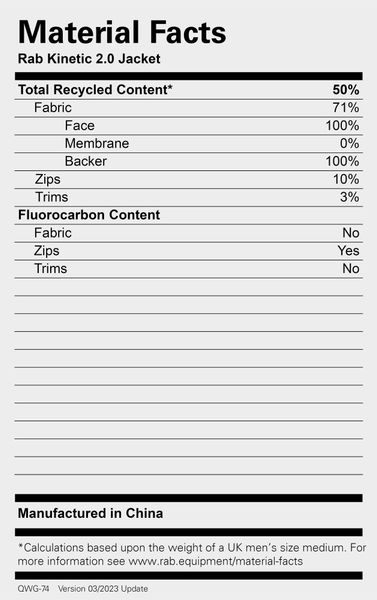The height and width of the screenshot is (600, 377).
Task: Click the Material Facts heading
Action: pyautogui.click(x=122, y=32)
